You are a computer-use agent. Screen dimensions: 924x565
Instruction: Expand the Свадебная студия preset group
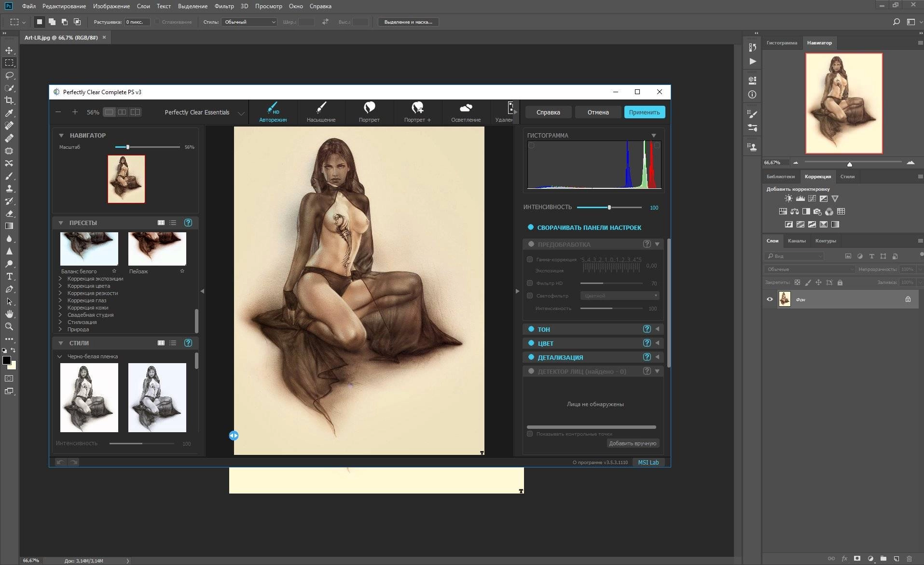pos(60,315)
